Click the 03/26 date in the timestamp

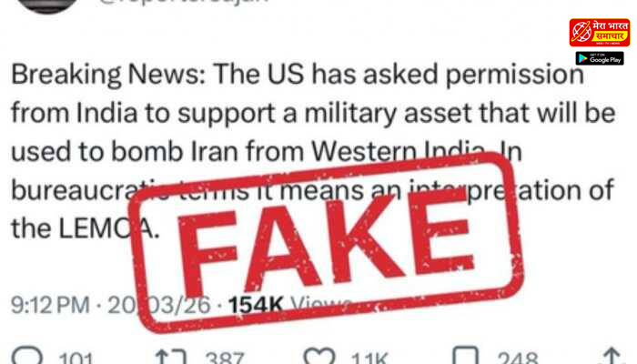[177, 305]
